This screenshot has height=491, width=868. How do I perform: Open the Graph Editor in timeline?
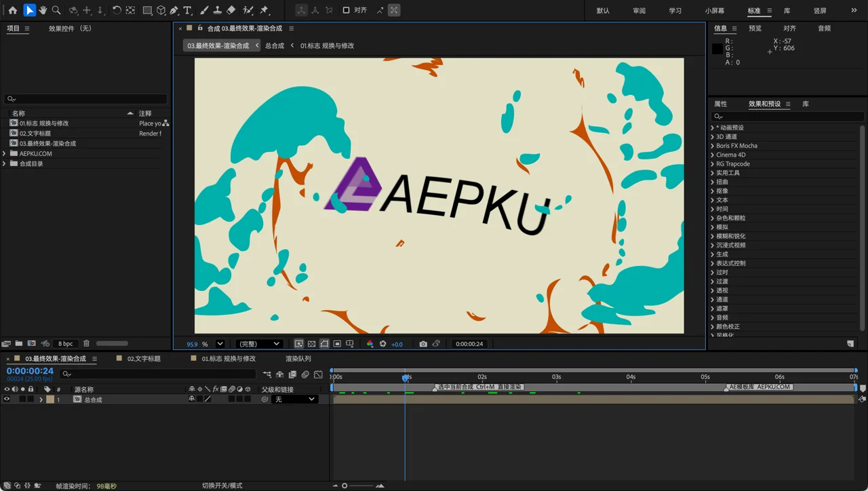tap(318, 374)
